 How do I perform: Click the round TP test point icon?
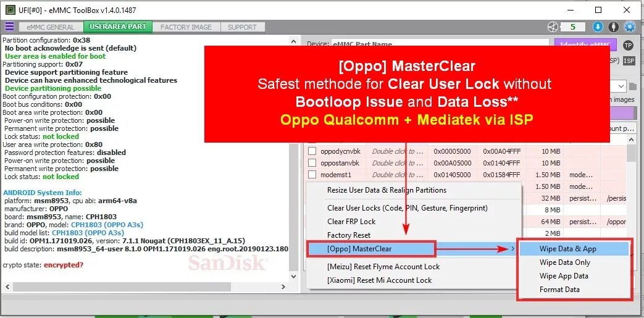pos(629,45)
